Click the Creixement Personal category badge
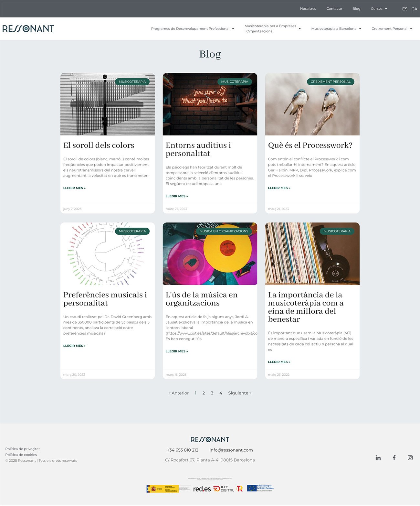Screen dimensions: 420x506 [330, 82]
